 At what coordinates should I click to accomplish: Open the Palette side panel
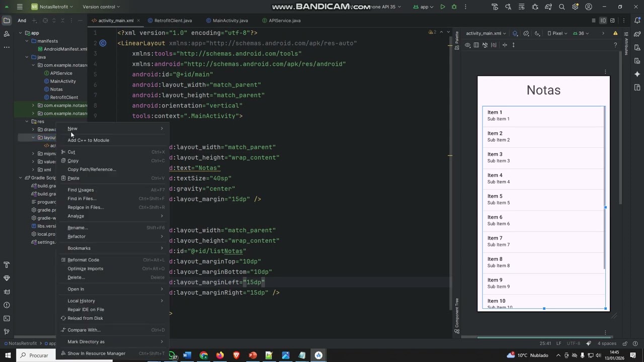click(457, 40)
